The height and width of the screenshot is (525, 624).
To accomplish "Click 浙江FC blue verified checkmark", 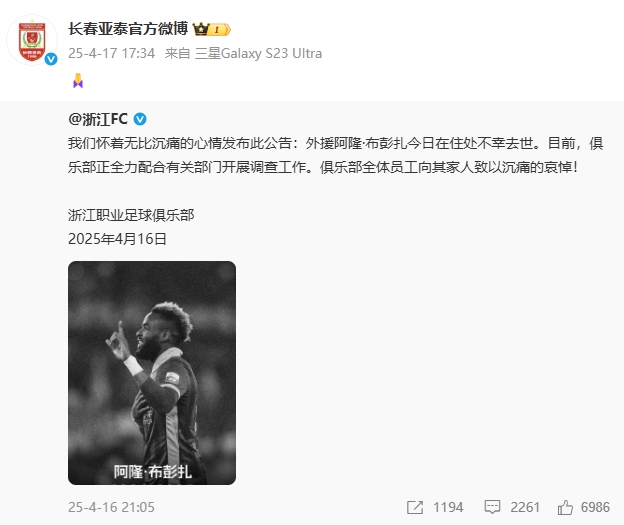I will coord(140,119).
